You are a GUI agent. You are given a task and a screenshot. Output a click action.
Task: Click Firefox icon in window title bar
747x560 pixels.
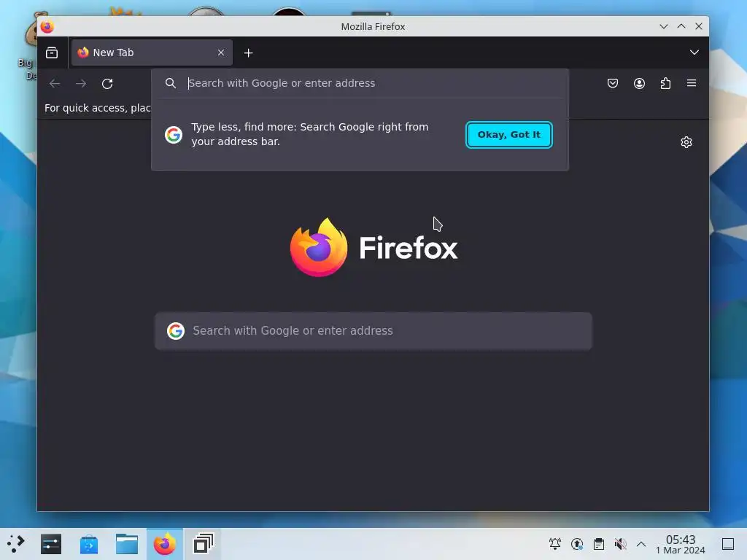pyautogui.click(x=47, y=27)
